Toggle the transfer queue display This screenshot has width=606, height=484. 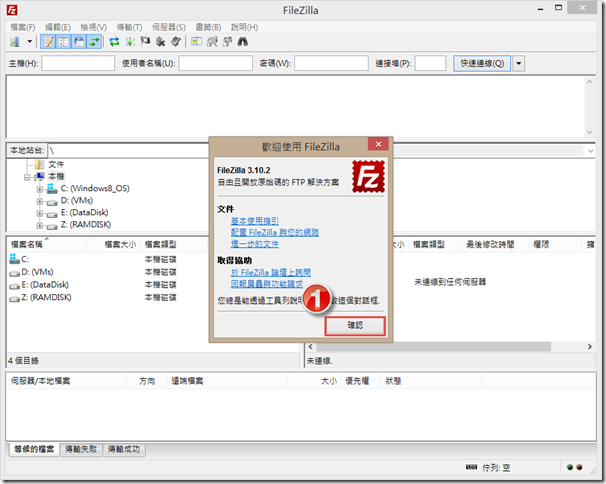click(x=94, y=41)
